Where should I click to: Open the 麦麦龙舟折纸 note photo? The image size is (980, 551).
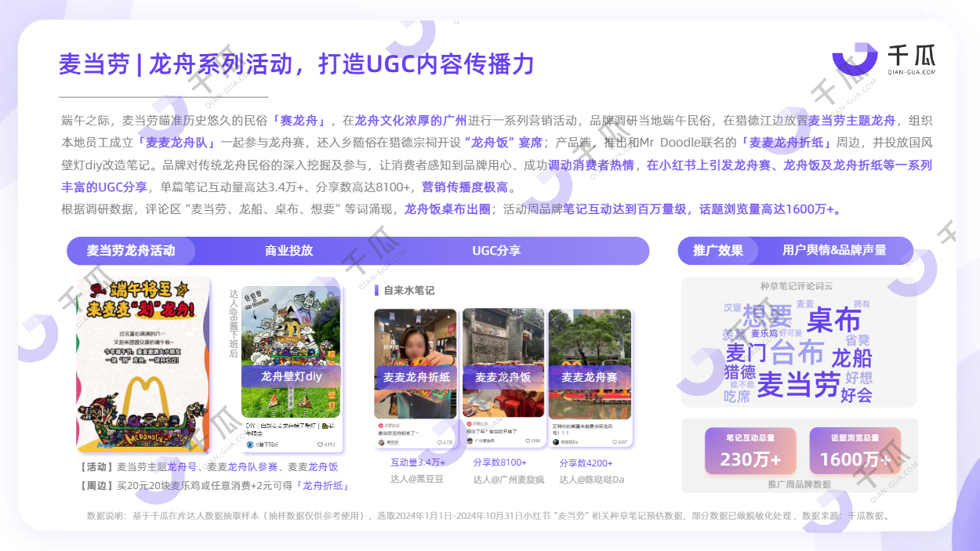click(416, 364)
